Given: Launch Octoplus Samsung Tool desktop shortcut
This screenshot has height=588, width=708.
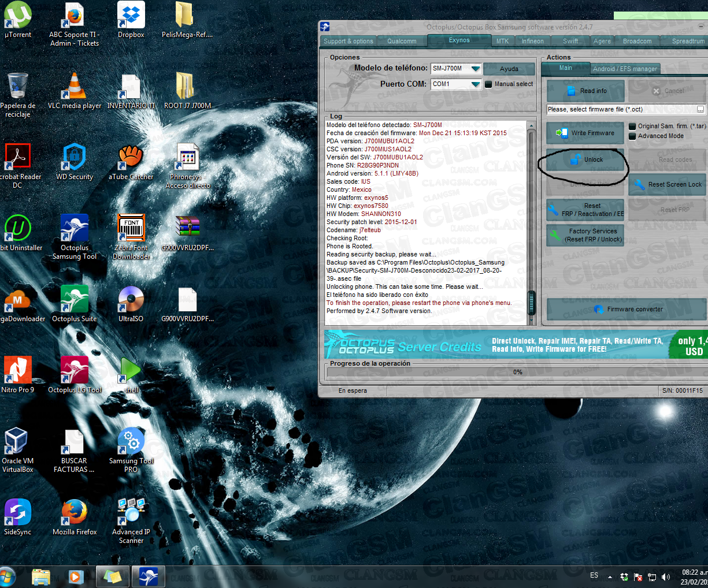Looking at the screenshot, I should click(x=75, y=237).
